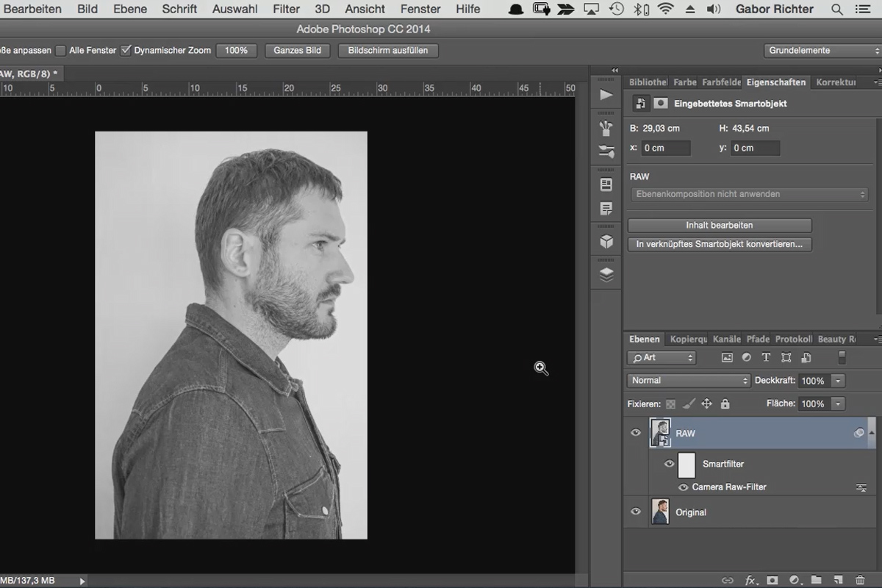Disable the Dynamischer Zoom checkbox
The height and width of the screenshot is (588, 882).
coord(126,50)
